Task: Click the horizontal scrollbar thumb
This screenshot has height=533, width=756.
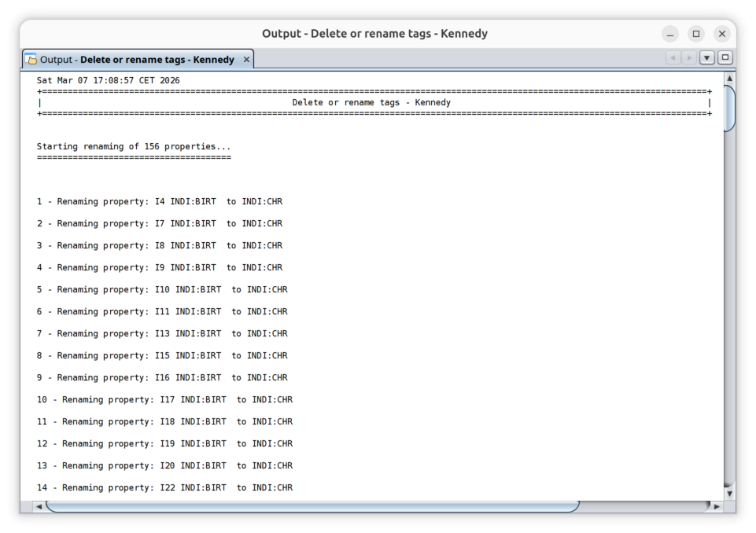Action: (312, 505)
